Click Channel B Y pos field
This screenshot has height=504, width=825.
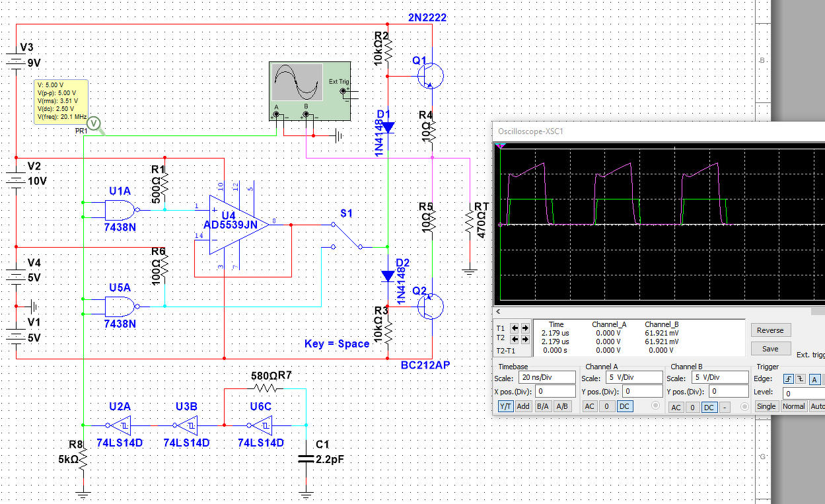[x=727, y=391]
